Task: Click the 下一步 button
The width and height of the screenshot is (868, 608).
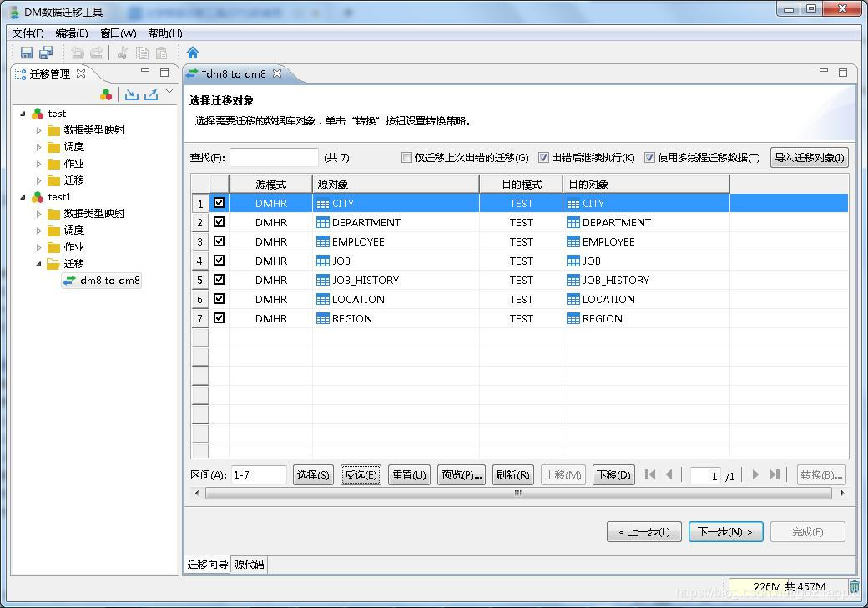Action: click(x=724, y=531)
